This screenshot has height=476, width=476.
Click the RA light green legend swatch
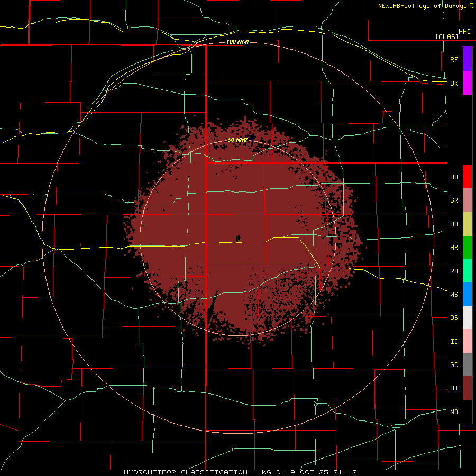(x=467, y=271)
